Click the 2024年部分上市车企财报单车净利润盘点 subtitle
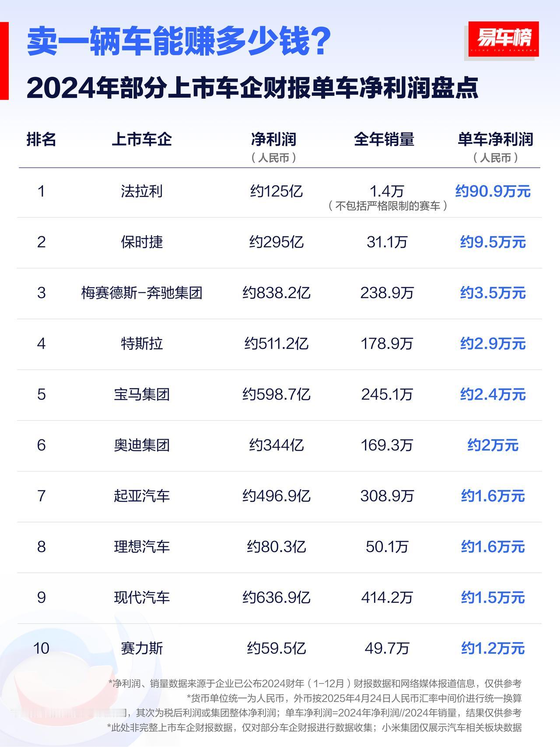 [x=252, y=88]
